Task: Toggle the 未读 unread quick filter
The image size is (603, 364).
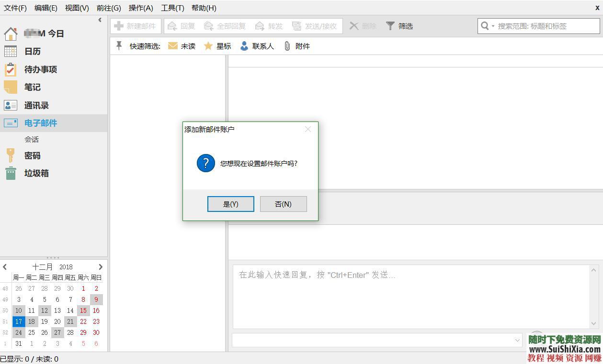Action: (182, 45)
